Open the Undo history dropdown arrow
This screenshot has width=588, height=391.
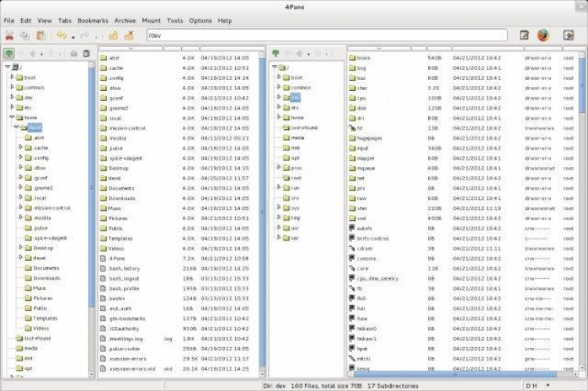point(72,36)
